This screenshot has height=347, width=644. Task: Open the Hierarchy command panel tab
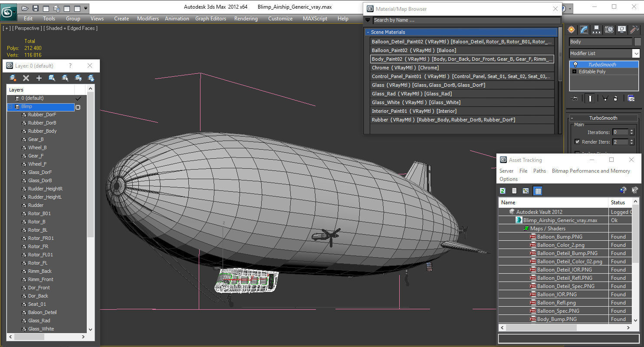[596, 29]
